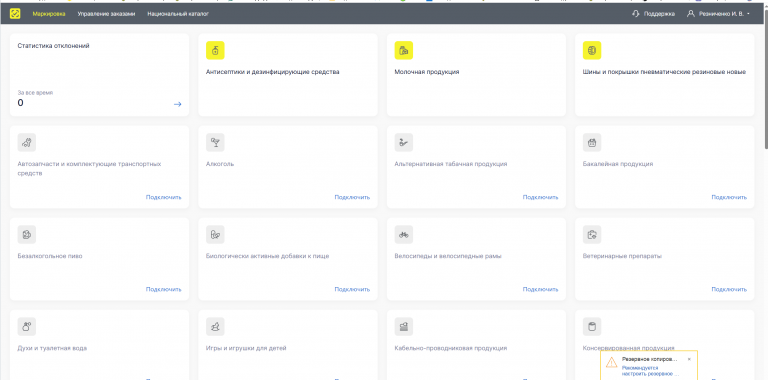Click the Статистика отклонений title
This screenshot has width=768, height=380.
[53, 46]
